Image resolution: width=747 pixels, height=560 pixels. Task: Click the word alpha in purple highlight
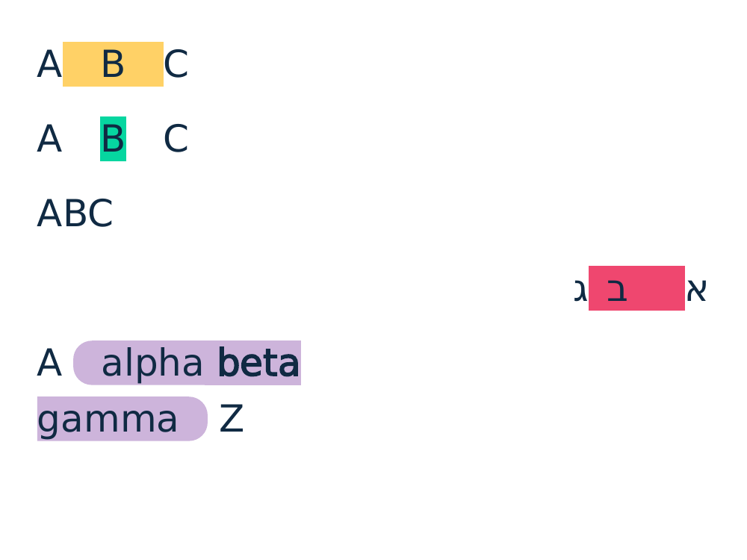[x=152, y=364]
